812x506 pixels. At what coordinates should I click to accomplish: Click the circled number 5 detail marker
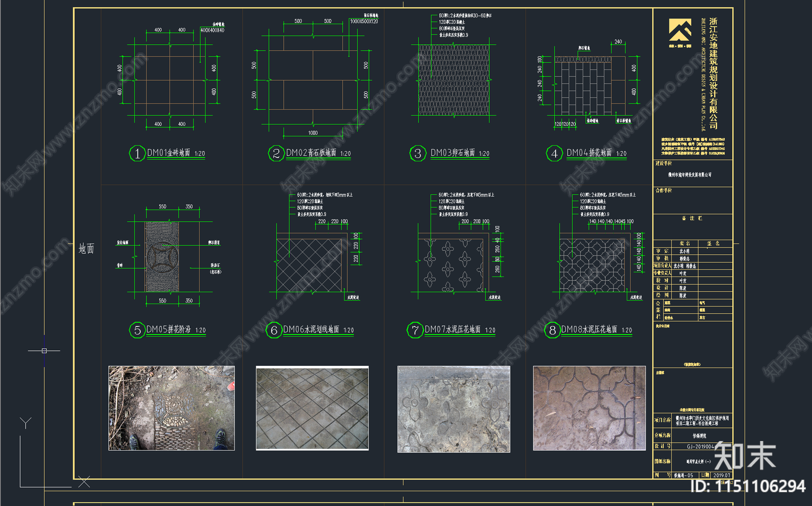pos(137,330)
